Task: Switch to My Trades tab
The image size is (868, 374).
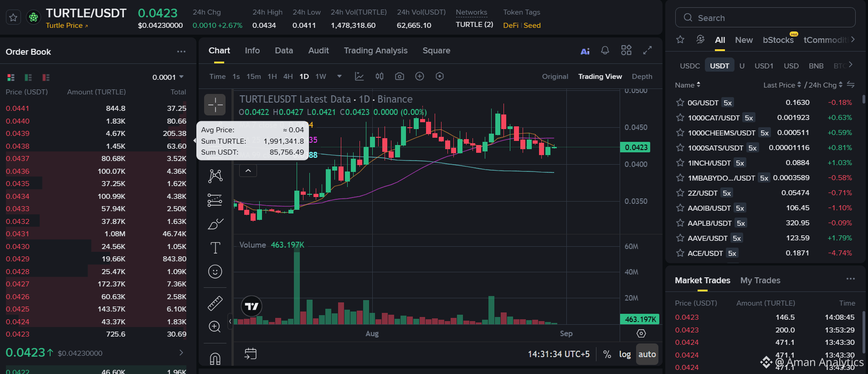Action: tap(760, 280)
